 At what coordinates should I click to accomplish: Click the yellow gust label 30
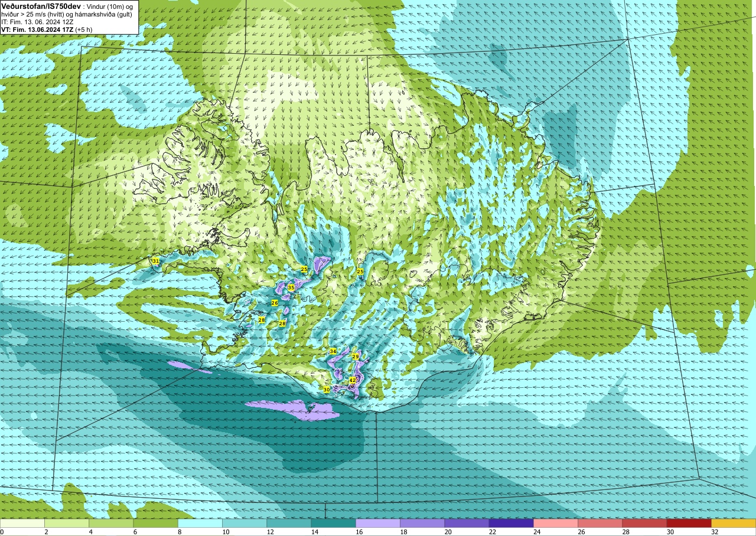tap(327, 390)
